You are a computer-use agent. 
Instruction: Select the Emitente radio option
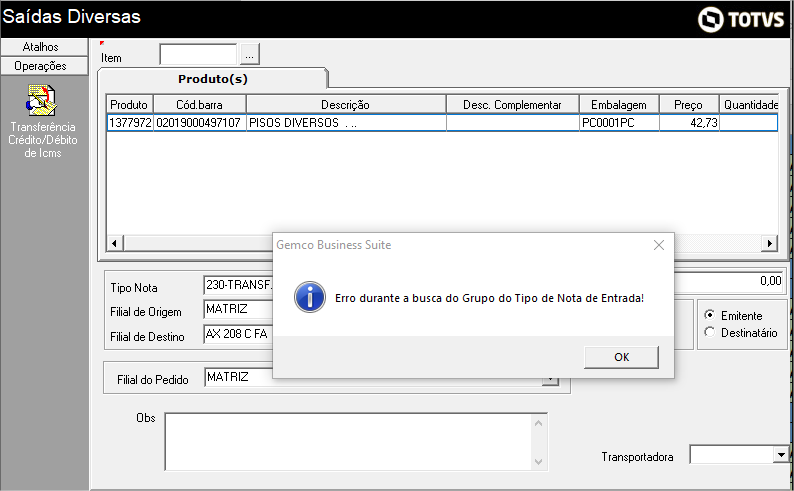tap(709, 315)
